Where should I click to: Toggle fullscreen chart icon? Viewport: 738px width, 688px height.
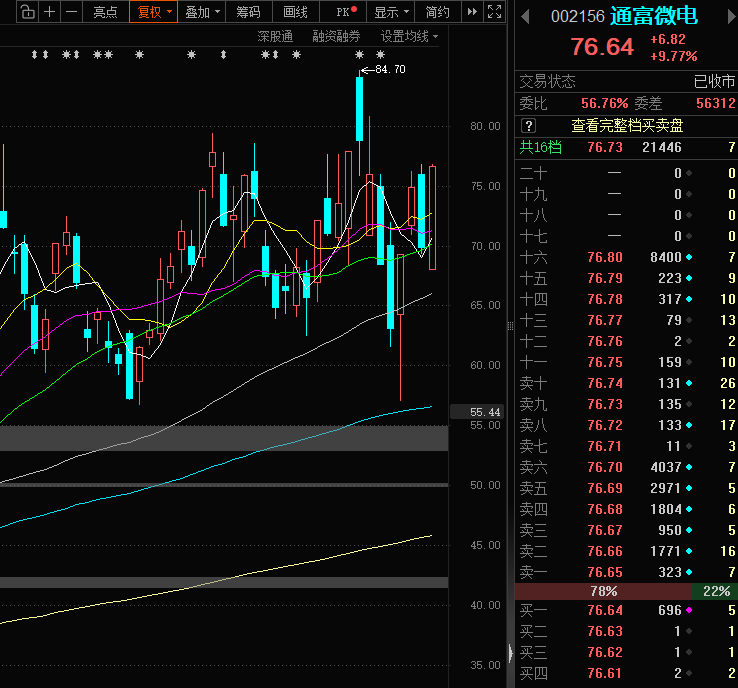494,11
